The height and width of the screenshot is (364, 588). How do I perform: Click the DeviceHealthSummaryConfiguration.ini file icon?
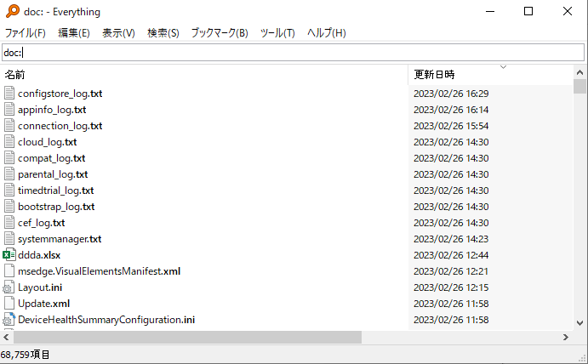pos(9,320)
